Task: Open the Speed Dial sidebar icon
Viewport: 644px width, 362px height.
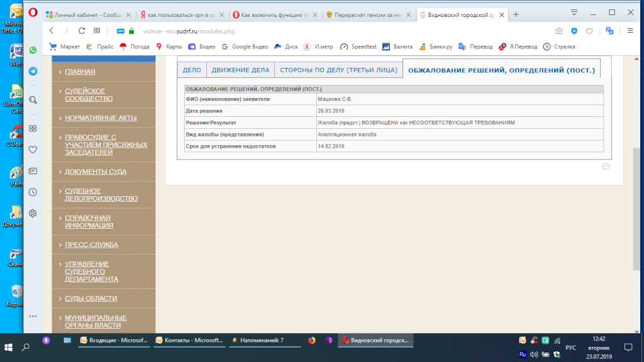Action: point(33,128)
